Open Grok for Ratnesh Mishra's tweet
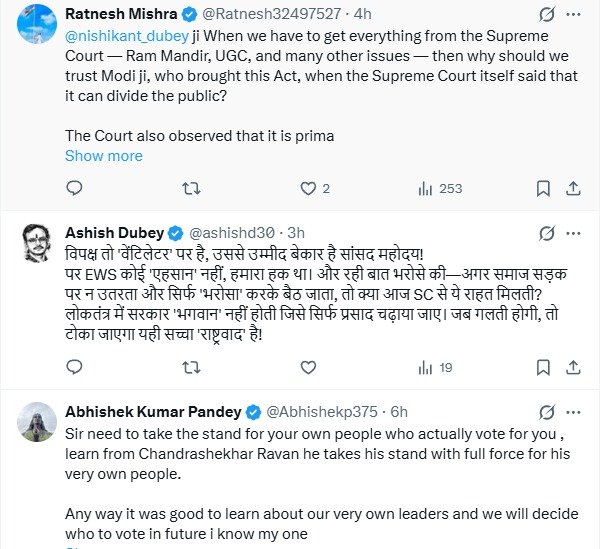This screenshot has height=549, width=605. 548,15
